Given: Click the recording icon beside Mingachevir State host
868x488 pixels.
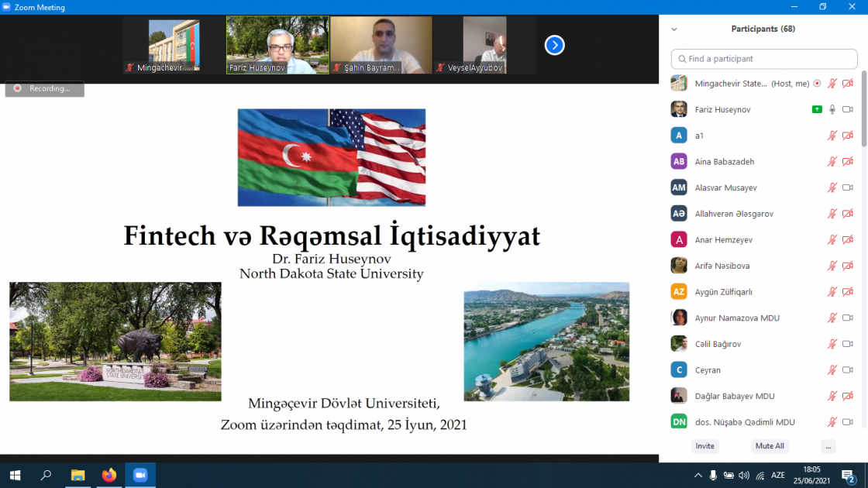Looking at the screenshot, I should [817, 84].
